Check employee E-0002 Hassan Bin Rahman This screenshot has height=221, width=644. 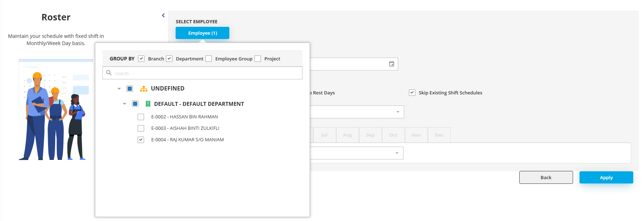point(141,117)
